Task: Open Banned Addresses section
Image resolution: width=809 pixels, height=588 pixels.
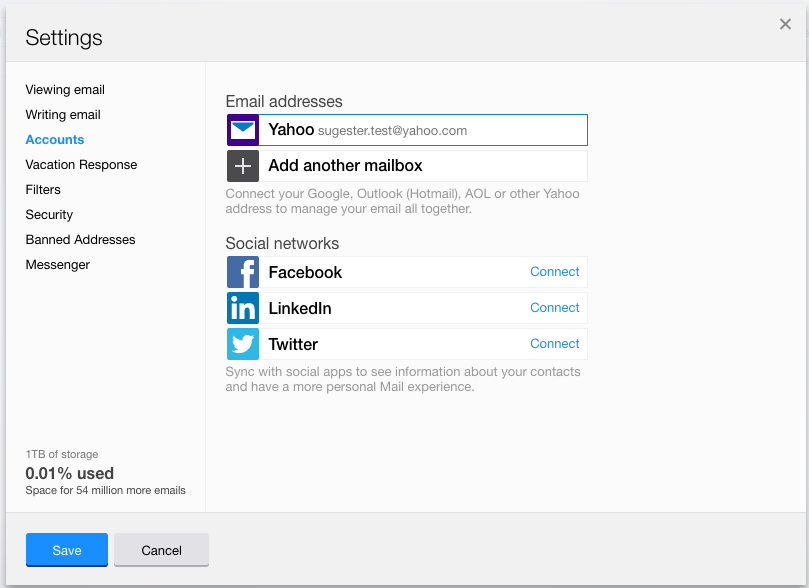Action: click(x=80, y=240)
